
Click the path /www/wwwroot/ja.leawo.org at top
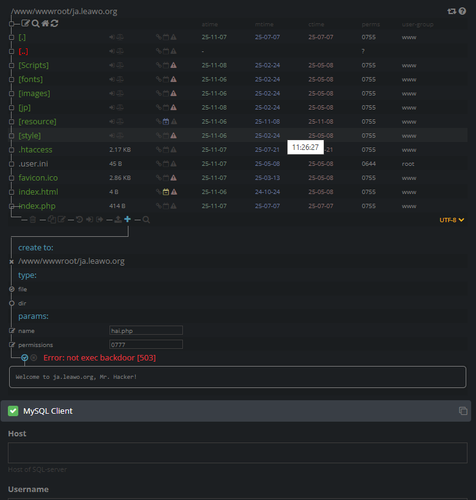coord(64,12)
